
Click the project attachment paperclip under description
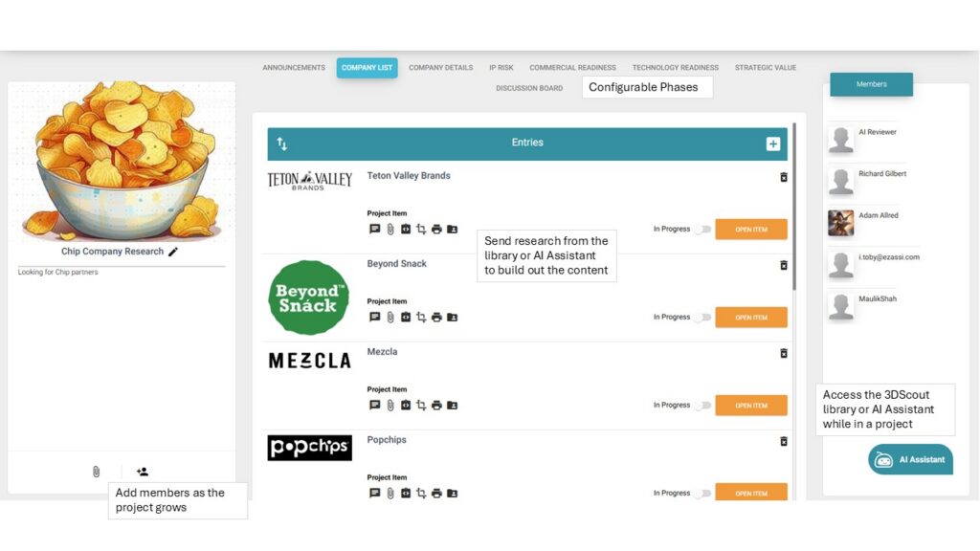tap(96, 472)
